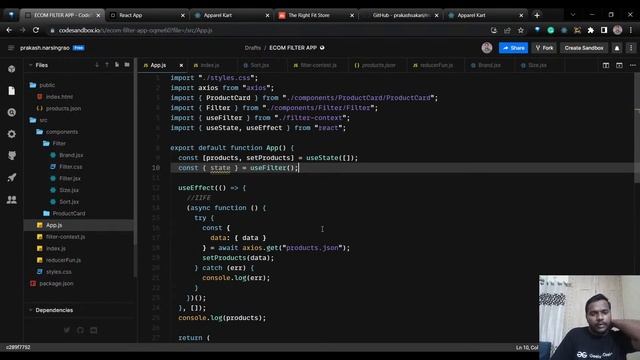Open styles.css in the file tree
The width and height of the screenshot is (640, 360).
click(58, 272)
